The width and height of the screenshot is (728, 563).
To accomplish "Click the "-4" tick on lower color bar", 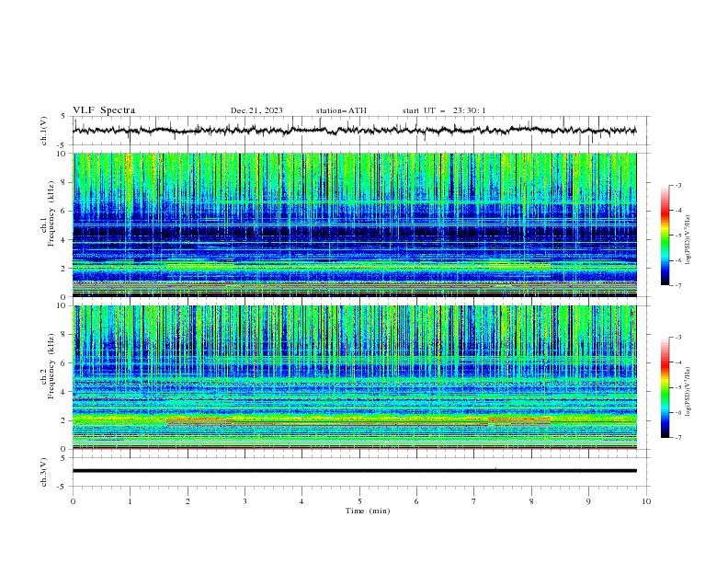I will (x=677, y=362).
